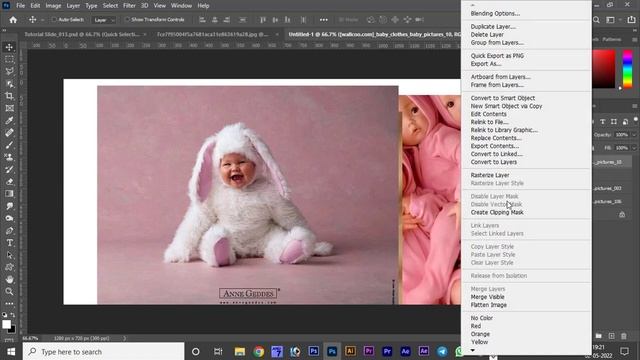Choose Duplicate Layer in context menu
Image resolution: width=640 pixels, height=360 pixels.
(493, 27)
